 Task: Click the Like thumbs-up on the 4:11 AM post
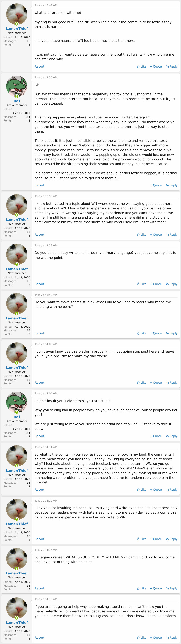pyautogui.click(x=138, y=489)
